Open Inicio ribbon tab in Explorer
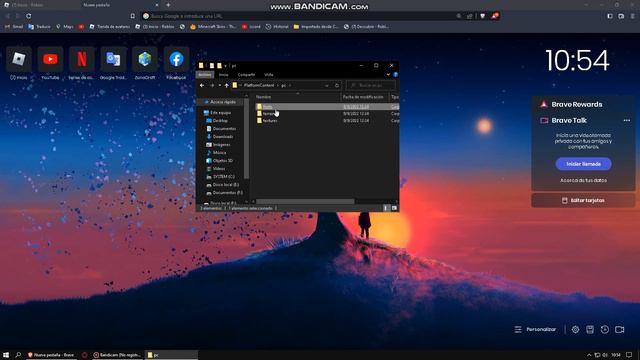 coord(224,75)
